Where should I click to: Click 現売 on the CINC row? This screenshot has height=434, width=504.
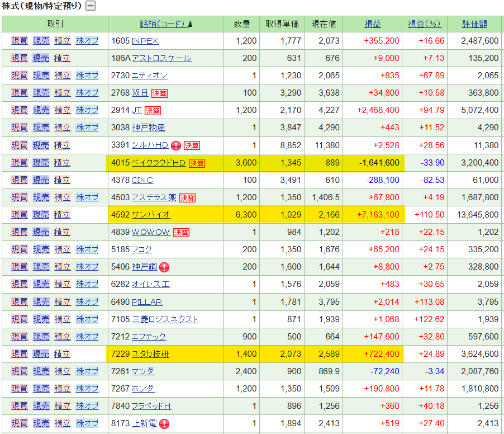(x=41, y=180)
